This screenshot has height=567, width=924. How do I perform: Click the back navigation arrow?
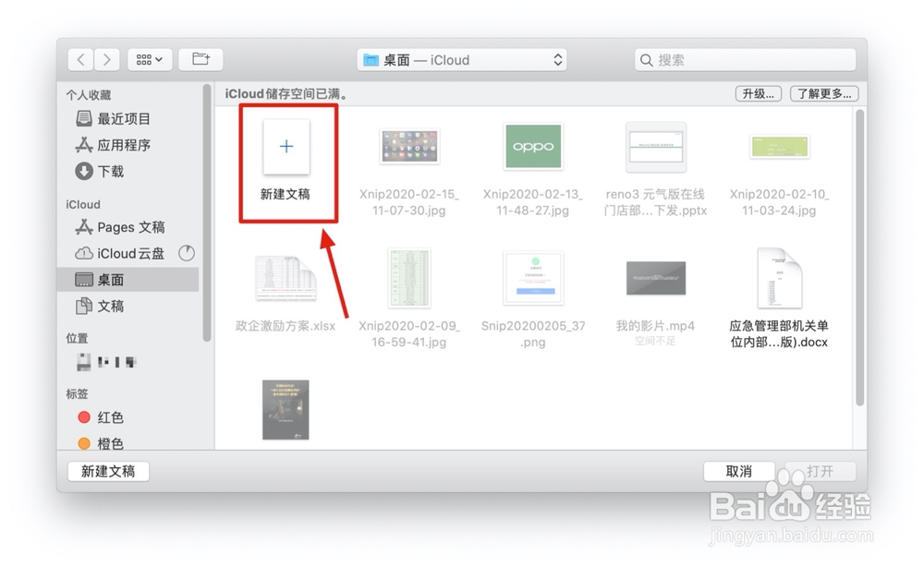pyautogui.click(x=80, y=59)
